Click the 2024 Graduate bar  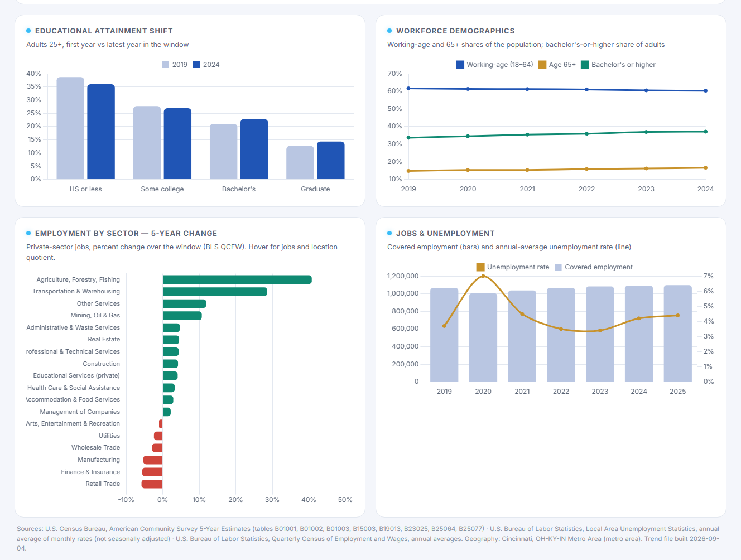(331, 161)
